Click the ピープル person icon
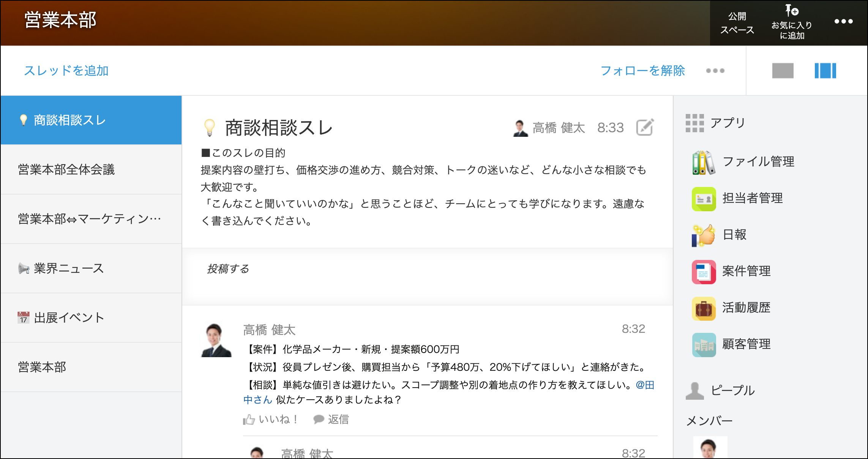Screen dimensions: 868x459 point(695,391)
